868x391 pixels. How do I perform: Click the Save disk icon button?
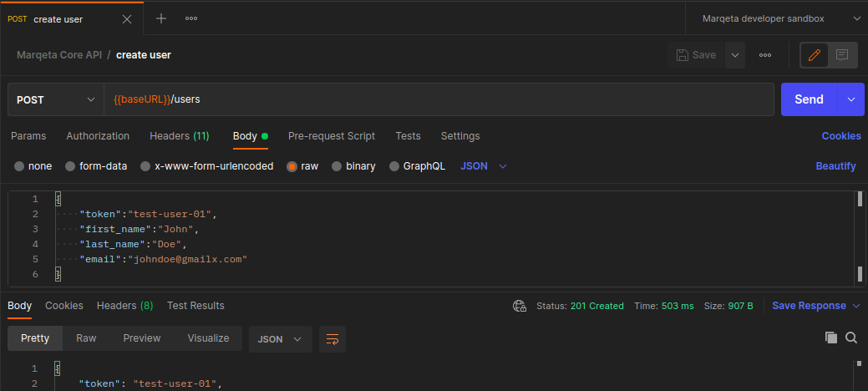(x=697, y=55)
